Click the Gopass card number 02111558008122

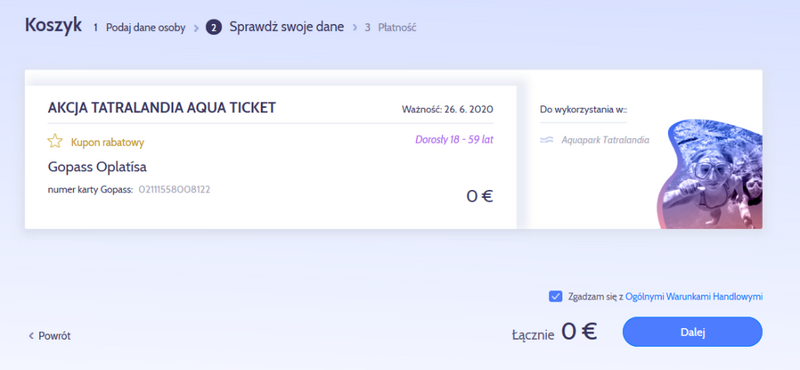(174, 190)
